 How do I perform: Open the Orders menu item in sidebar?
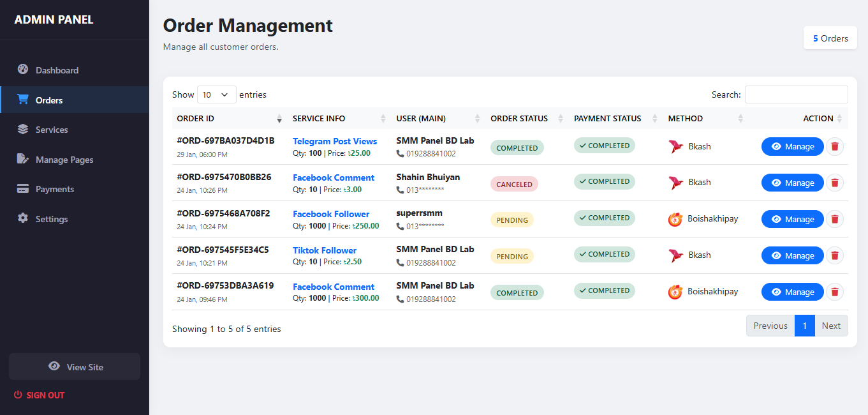pyautogui.click(x=49, y=100)
